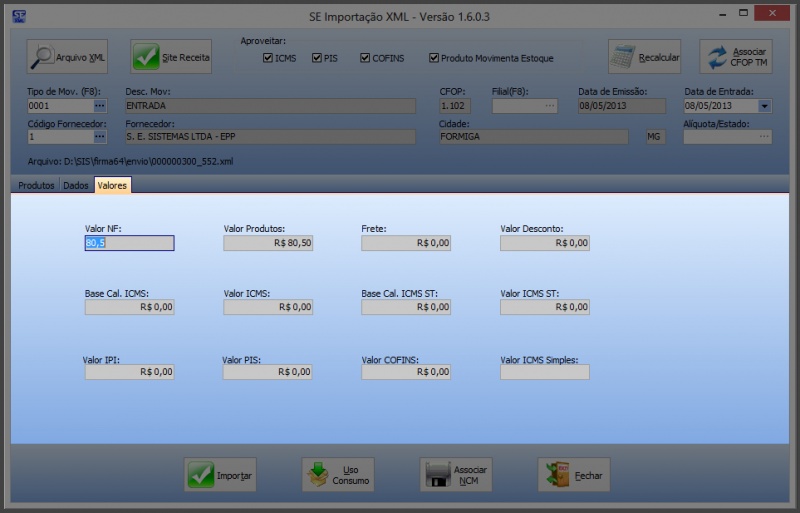
Task: Click Associar CFOP TM button
Action: pos(736,57)
